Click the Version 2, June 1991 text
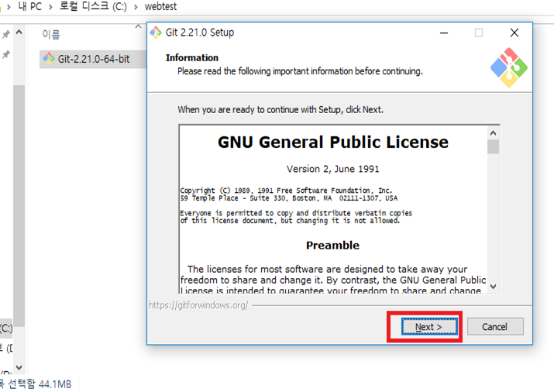This screenshot has width=554, height=392. (x=333, y=169)
